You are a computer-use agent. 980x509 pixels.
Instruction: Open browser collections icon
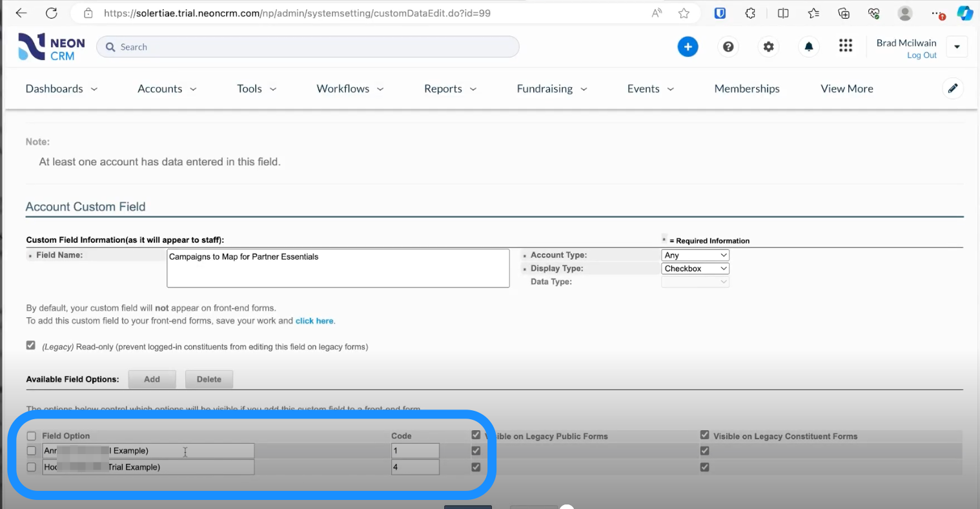844,13
